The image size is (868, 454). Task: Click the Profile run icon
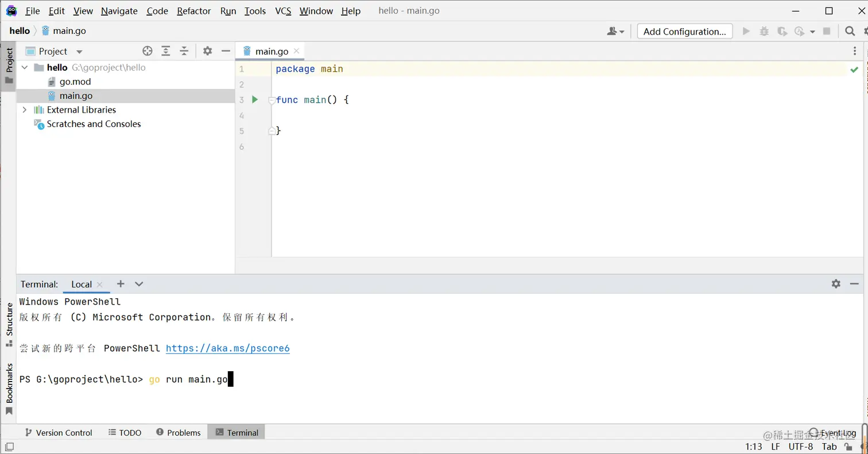(x=800, y=31)
